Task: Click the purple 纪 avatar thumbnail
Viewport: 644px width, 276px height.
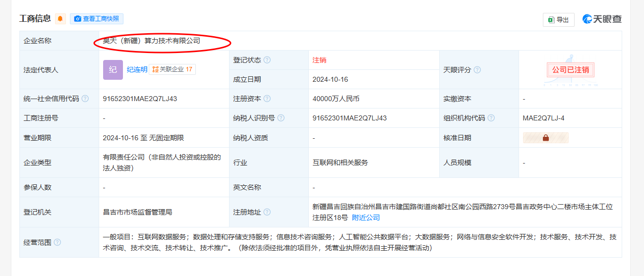Action: click(x=113, y=69)
